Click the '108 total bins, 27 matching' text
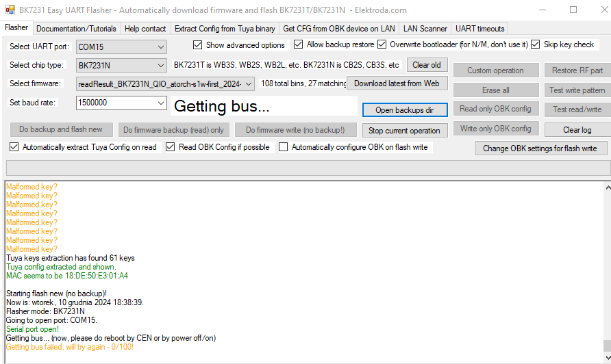 [x=303, y=83]
